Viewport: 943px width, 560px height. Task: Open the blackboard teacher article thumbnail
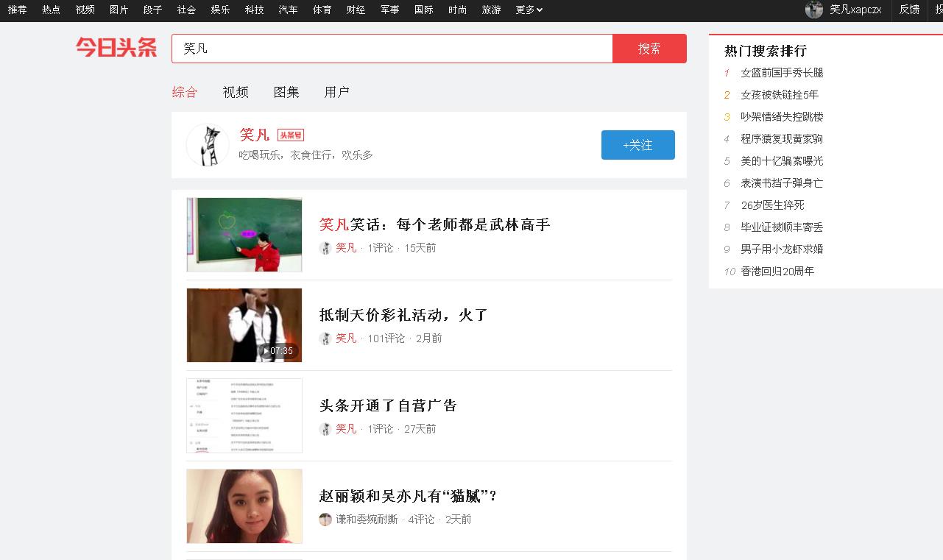pyautogui.click(x=244, y=235)
